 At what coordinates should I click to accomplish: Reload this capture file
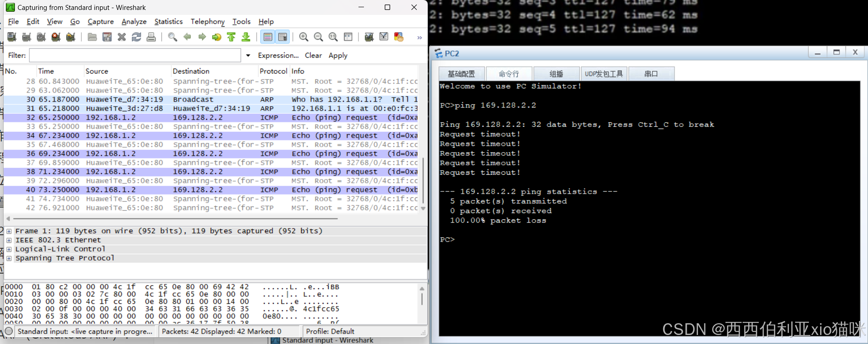[137, 37]
